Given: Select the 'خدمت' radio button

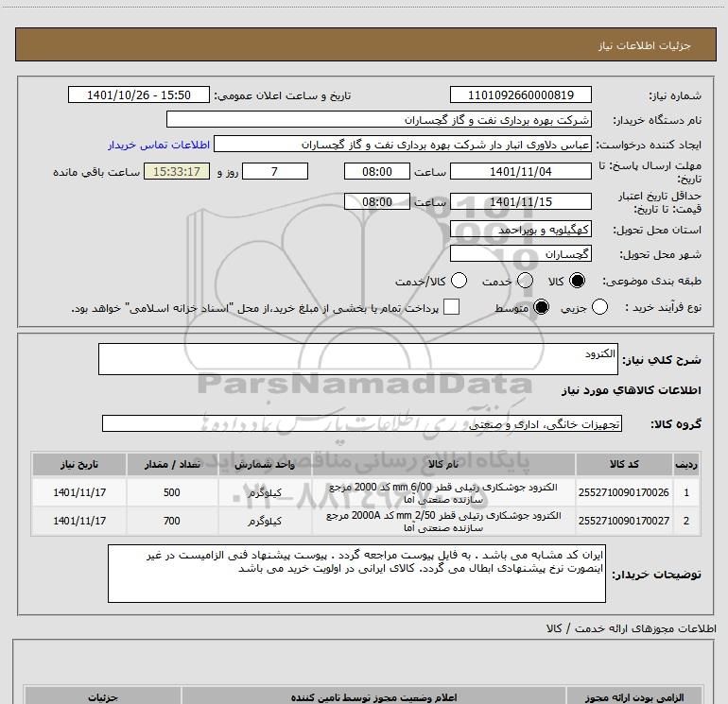Looking at the screenshot, I should 525,281.
